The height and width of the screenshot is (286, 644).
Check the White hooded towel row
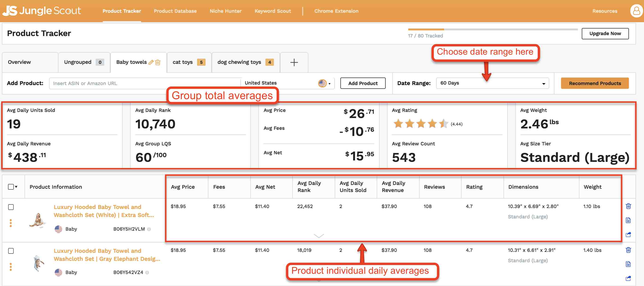(x=11, y=207)
